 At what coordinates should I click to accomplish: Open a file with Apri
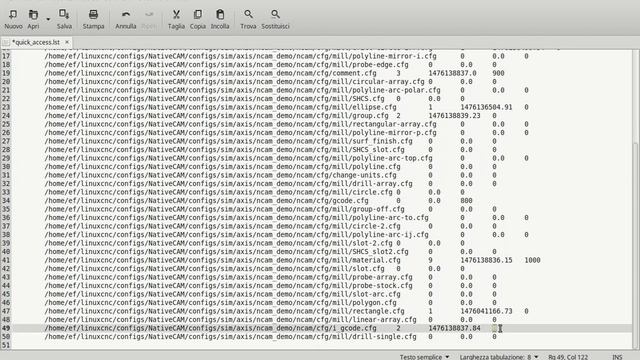[x=33, y=19]
